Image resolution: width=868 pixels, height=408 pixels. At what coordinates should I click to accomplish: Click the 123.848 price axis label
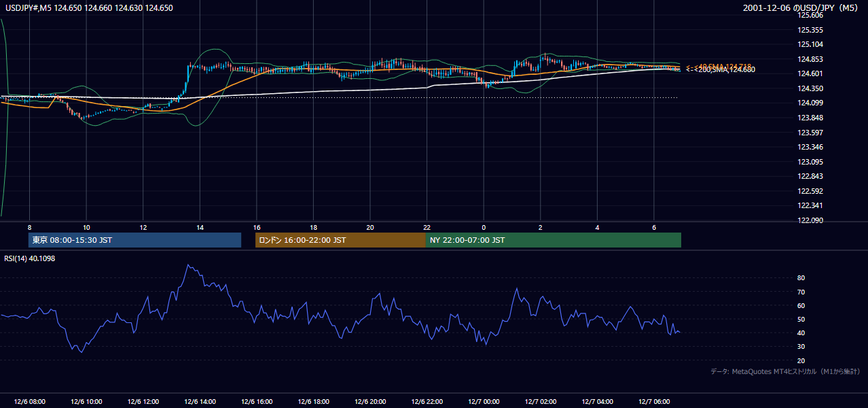811,118
